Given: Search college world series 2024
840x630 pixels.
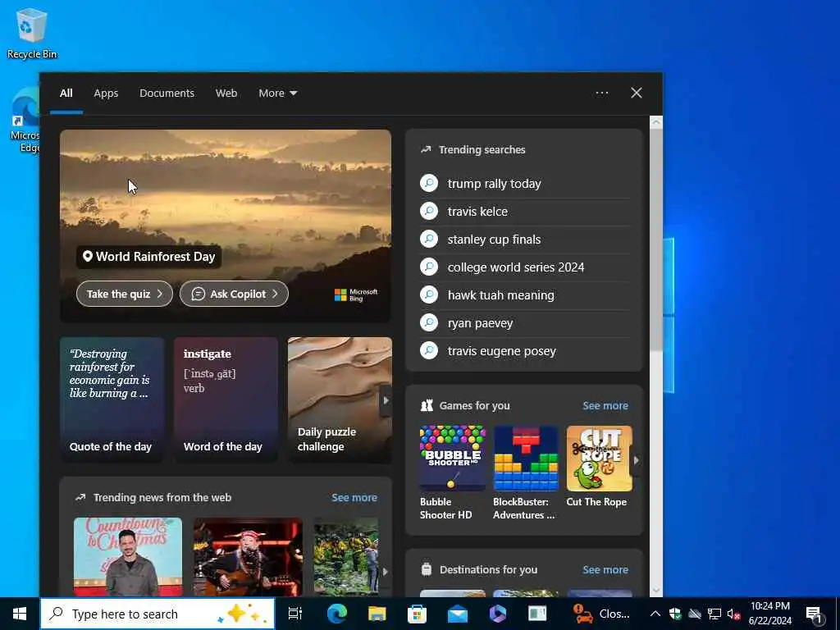Looking at the screenshot, I should (515, 267).
